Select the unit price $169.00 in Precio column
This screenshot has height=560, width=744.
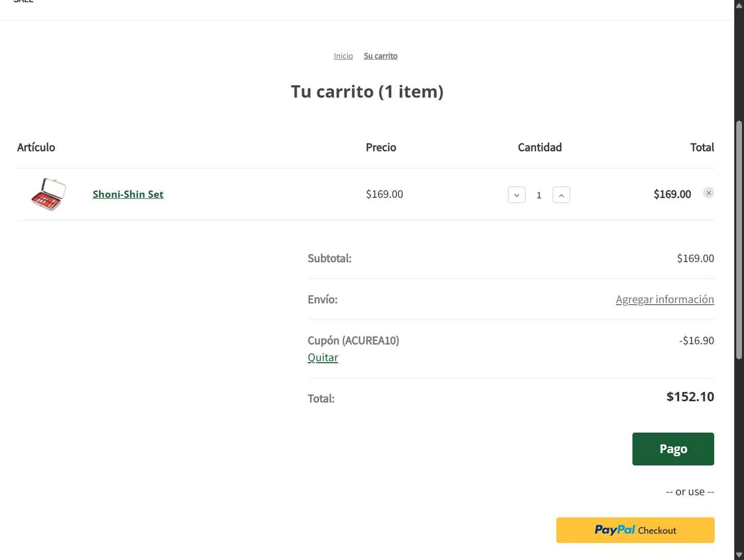(x=384, y=194)
